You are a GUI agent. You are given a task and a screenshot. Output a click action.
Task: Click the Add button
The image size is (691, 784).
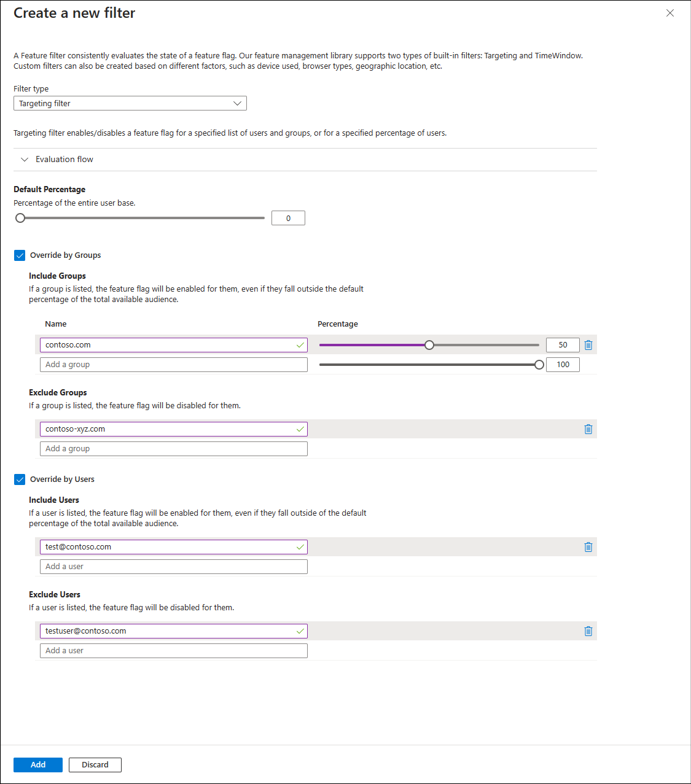coord(38,765)
